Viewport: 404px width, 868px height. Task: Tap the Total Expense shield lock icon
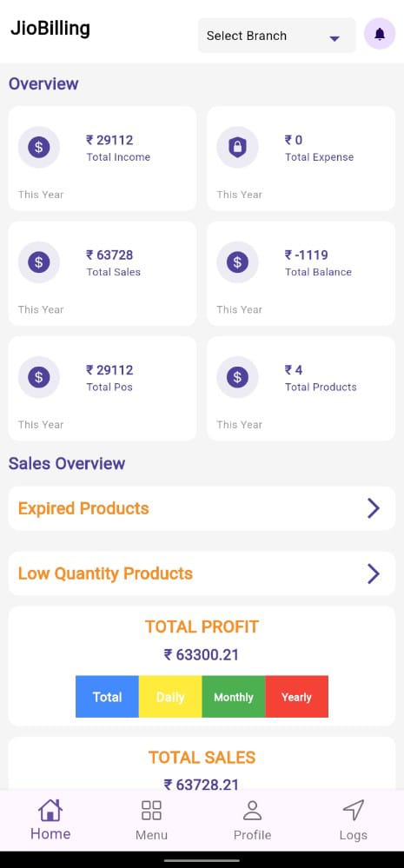coord(237,147)
